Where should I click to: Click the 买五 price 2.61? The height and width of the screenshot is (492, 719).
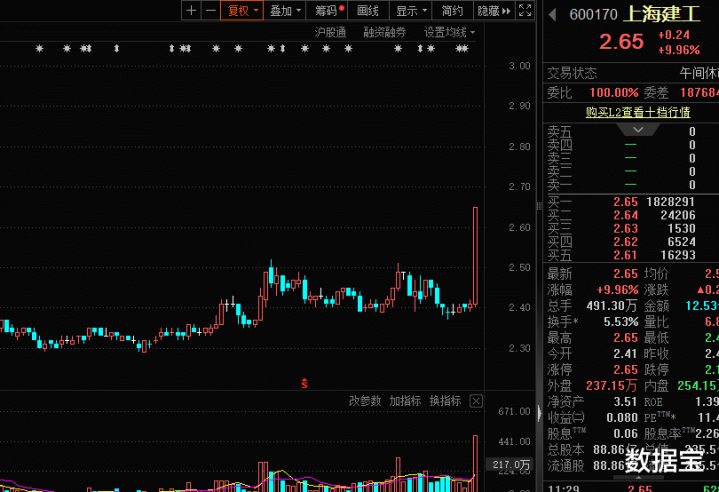[625, 255]
